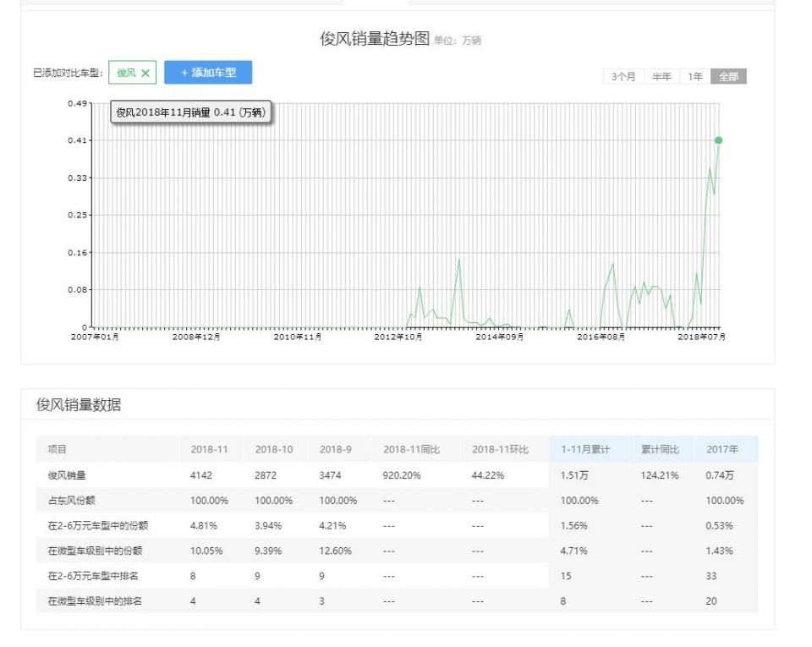Click the 1.43% value for 2017
Screen dimensions: 812x647
pos(719,551)
